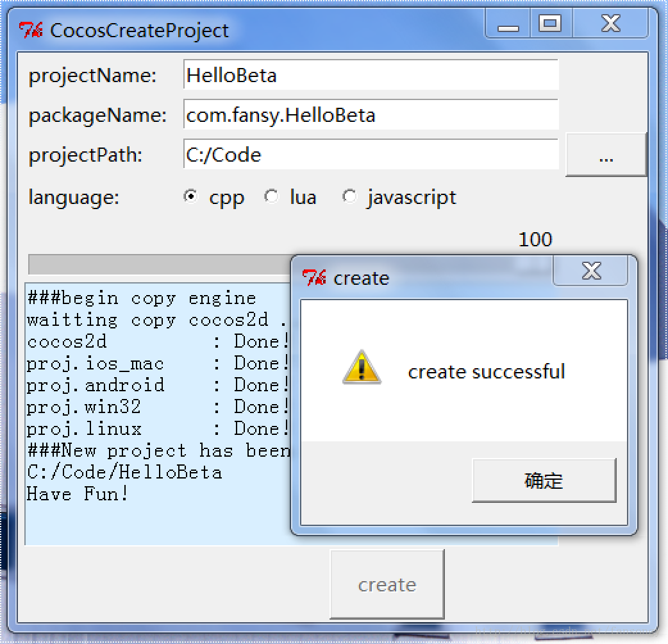Close the create dialog with X
Image resolution: width=668 pixels, height=644 pixels.
[590, 271]
